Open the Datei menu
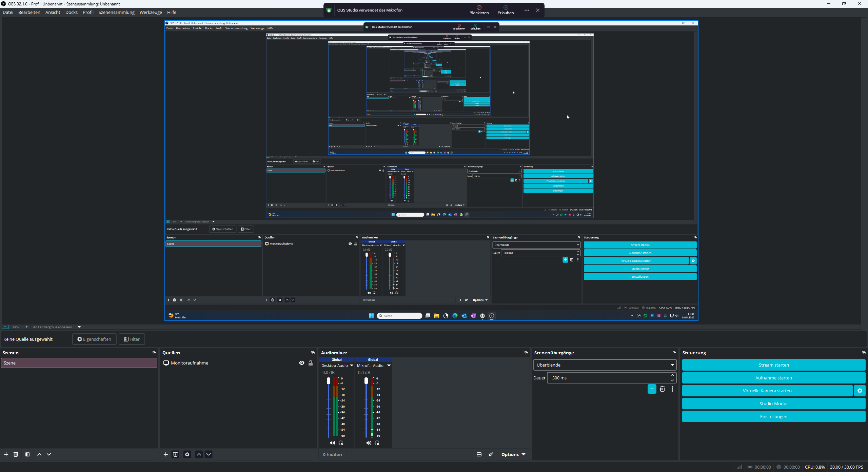The height and width of the screenshot is (472, 868). pos(8,12)
